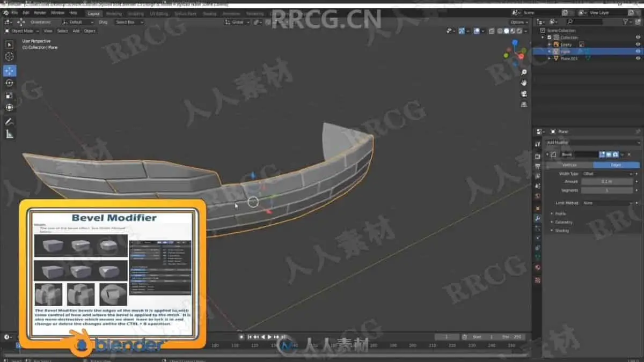Switch to the Layout workspace tab
The height and width of the screenshot is (362, 644).
click(x=93, y=13)
